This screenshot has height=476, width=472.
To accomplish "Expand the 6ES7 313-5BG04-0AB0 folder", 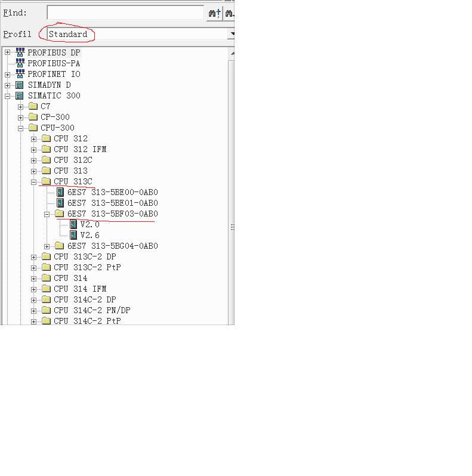I will pyautogui.click(x=47, y=246).
